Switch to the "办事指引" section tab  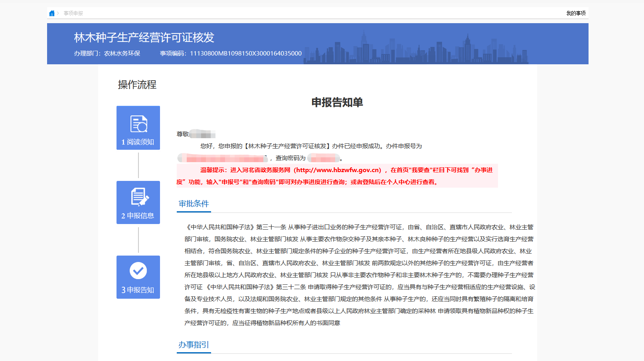click(x=194, y=345)
